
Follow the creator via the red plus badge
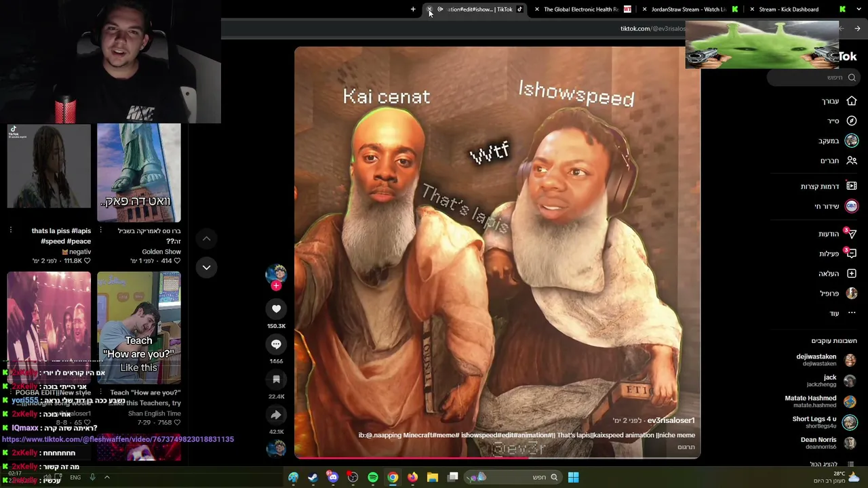tap(276, 286)
